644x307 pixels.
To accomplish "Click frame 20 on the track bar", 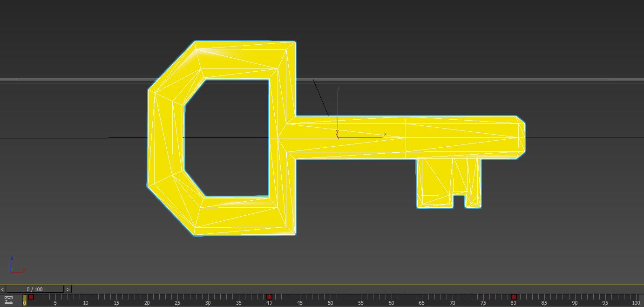I will click(x=147, y=303).
